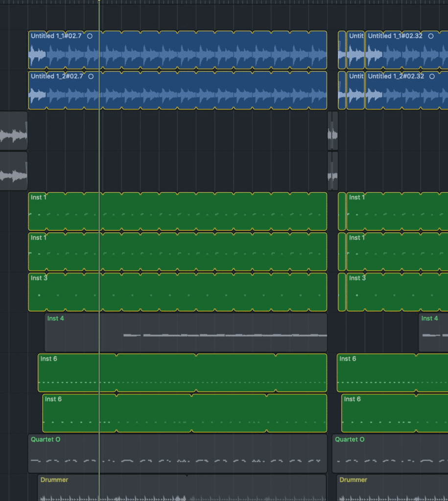
Task: Select the lower Inst 1 region right of the gap
Action: click(x=397, y=251)
